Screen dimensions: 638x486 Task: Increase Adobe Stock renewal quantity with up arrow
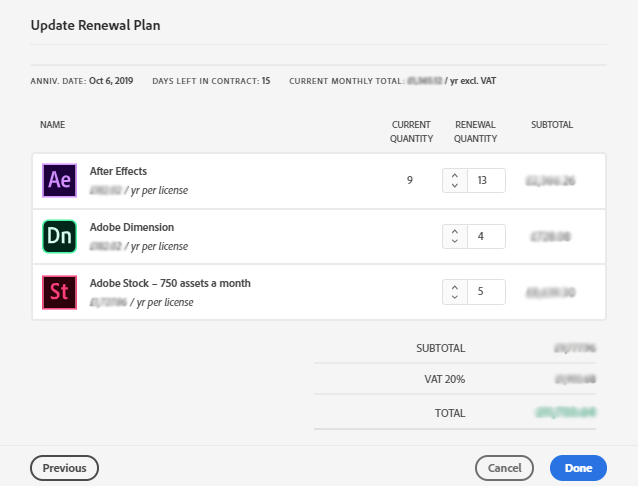(x=454, y=286)
